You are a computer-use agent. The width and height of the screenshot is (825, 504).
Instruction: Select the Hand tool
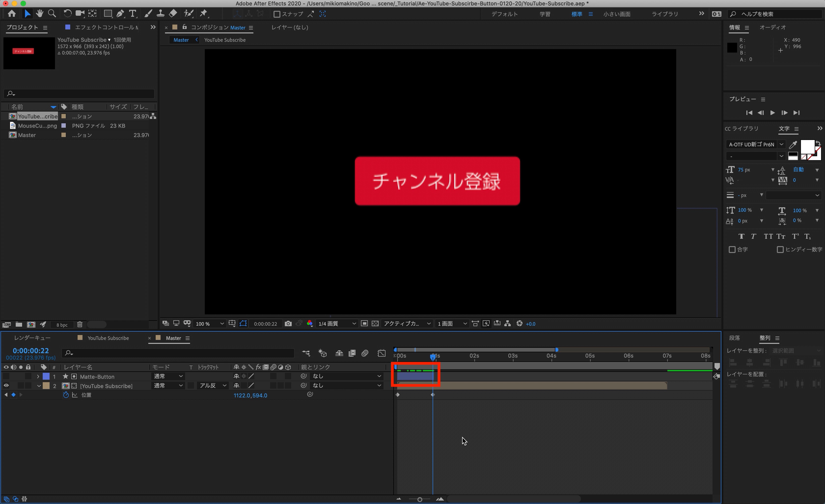40,14
